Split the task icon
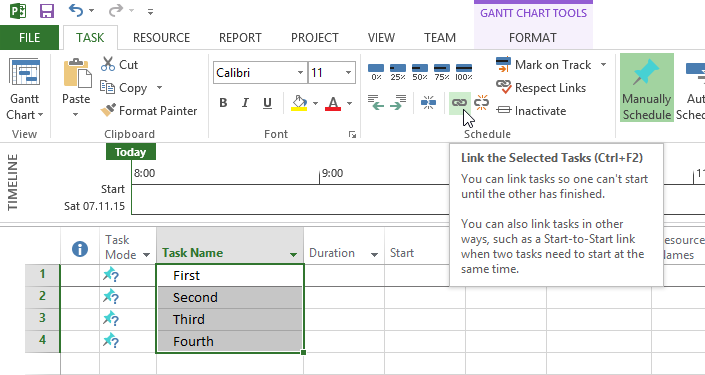Image resolution: width=705 pixels, height=375 pixels. point(428,103)
